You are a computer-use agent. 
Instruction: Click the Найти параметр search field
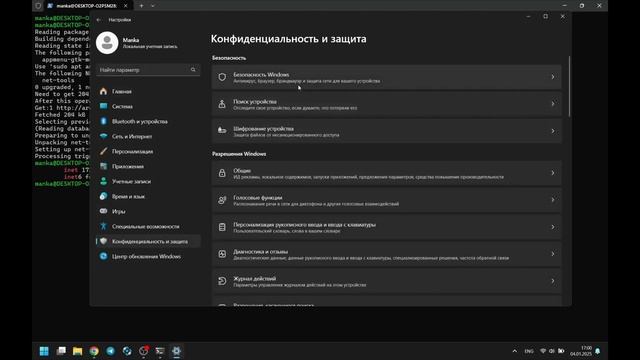[148, 70]
